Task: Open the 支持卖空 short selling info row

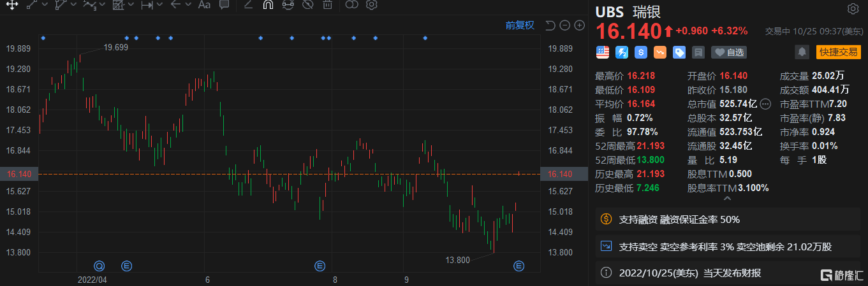Action: click(x=727, y=246)
